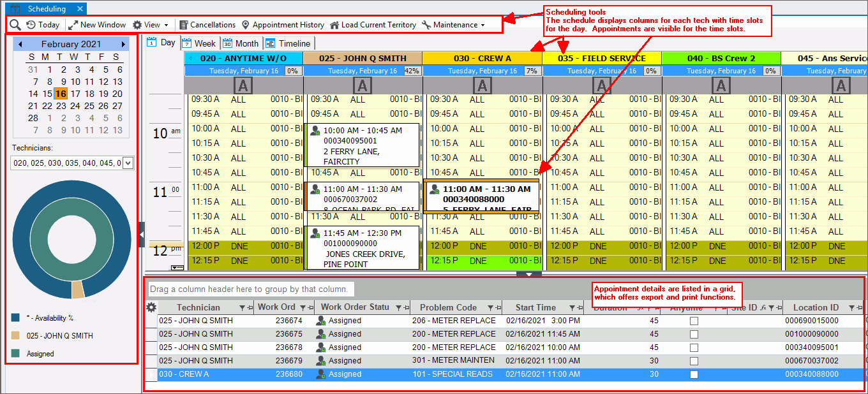Select the Assigned legend color swatch
The width and height of the screenshot is (868, 394).
click(15, 354)
